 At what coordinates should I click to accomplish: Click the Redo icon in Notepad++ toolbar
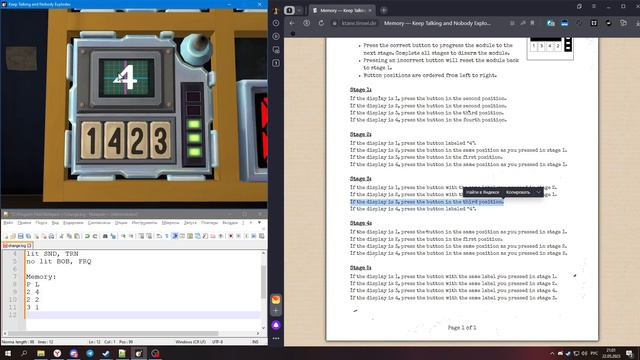coord(95,236)
